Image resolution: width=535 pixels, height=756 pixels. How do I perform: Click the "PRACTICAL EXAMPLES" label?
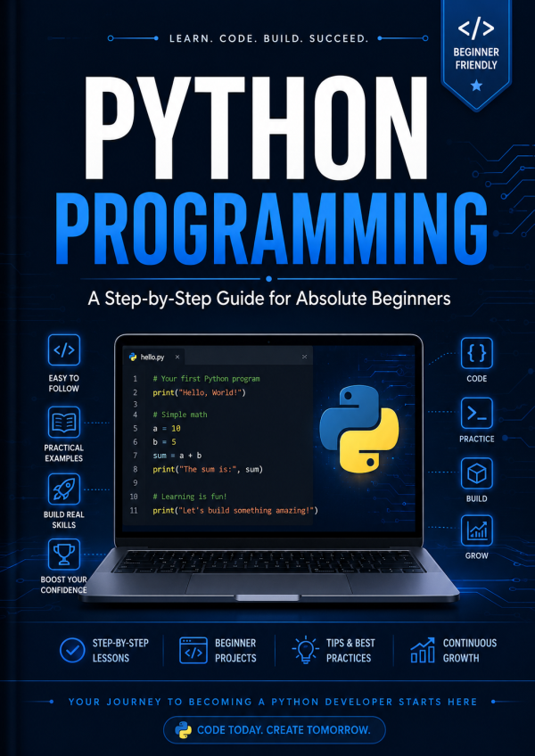pos(63,453)
